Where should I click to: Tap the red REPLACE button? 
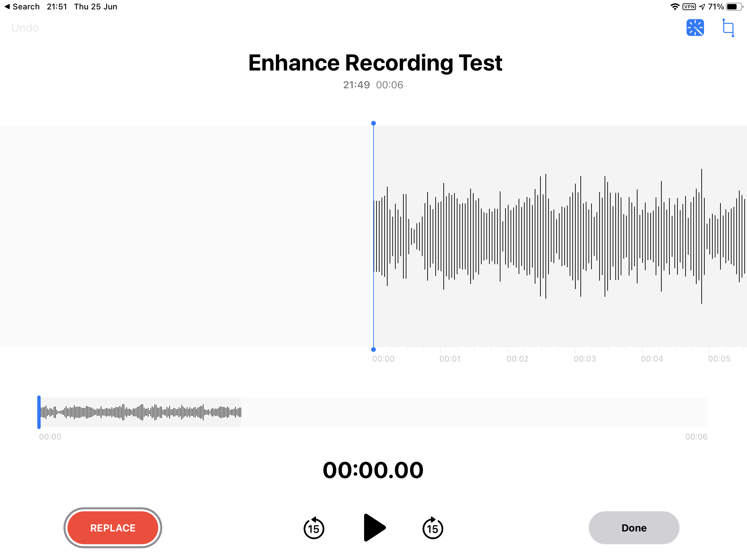[x=113, y=527]
